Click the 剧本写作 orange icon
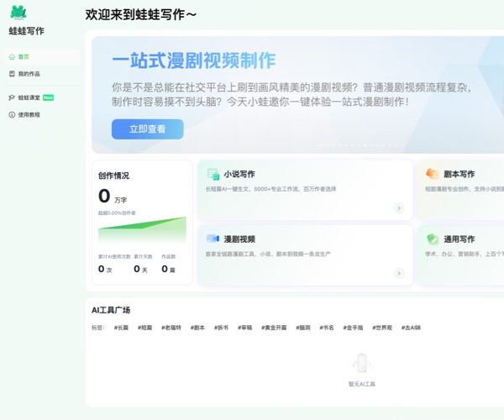This screenshot has height=420, width=504. [x=432, y=174]
